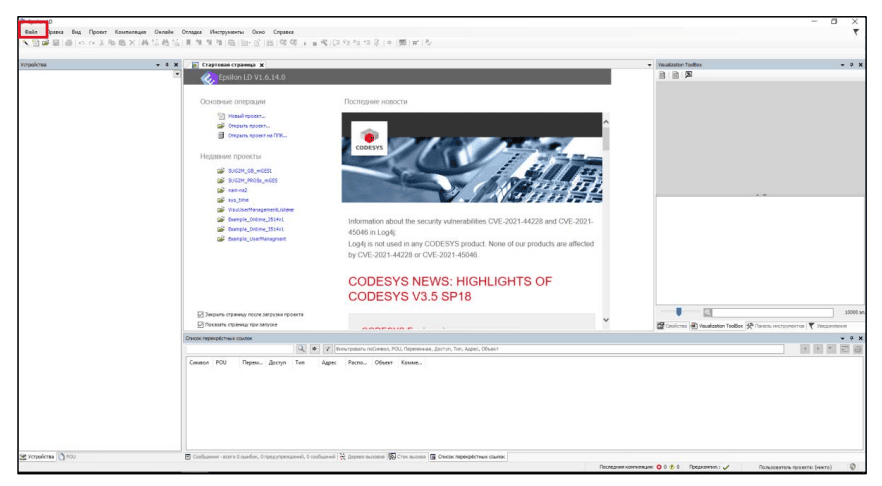This screenshot has width=882, height=486.
Task: Click the Cut scissors toolbar icon
Action: click(102, 43)
